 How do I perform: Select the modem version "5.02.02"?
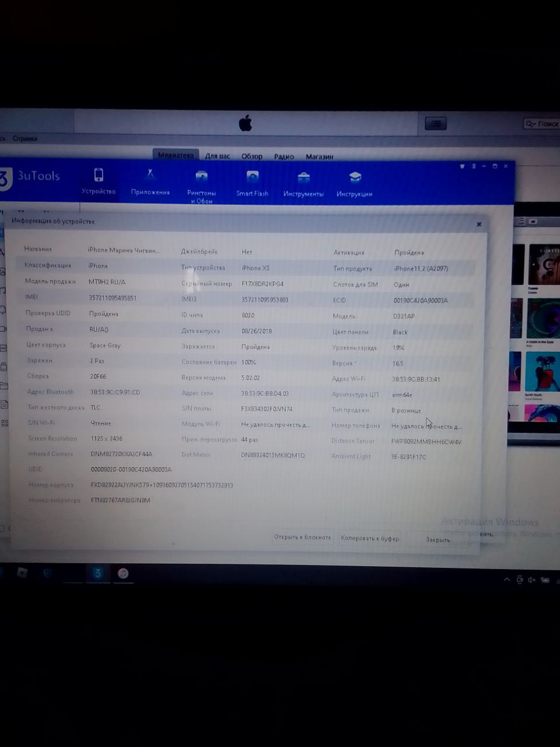click(x=250, y=378)
